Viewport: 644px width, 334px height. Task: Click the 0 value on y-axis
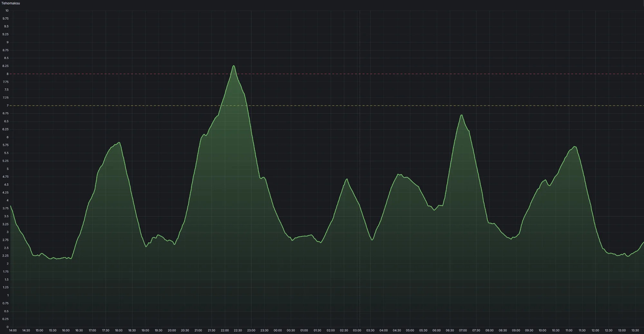[8, 327]
